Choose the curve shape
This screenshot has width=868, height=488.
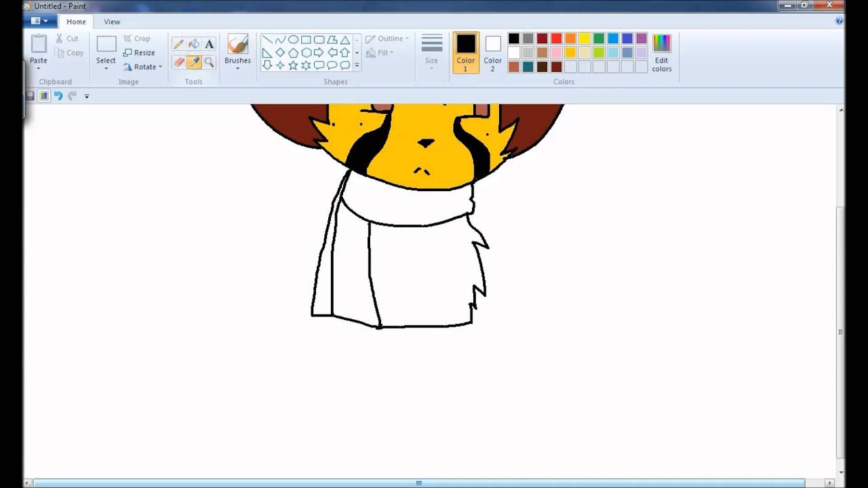pos(280,39)
